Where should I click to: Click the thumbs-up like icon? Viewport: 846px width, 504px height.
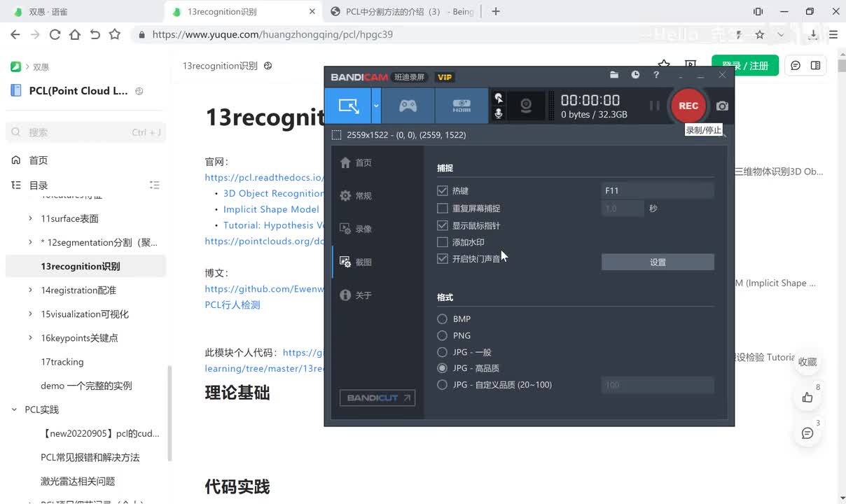coord(807,398)
